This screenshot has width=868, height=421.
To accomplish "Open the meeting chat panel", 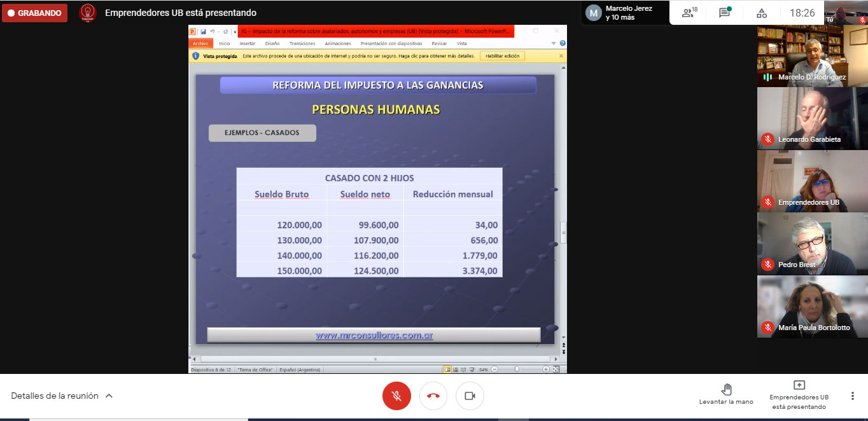I will pyautogui.click(x=725, y=13).
